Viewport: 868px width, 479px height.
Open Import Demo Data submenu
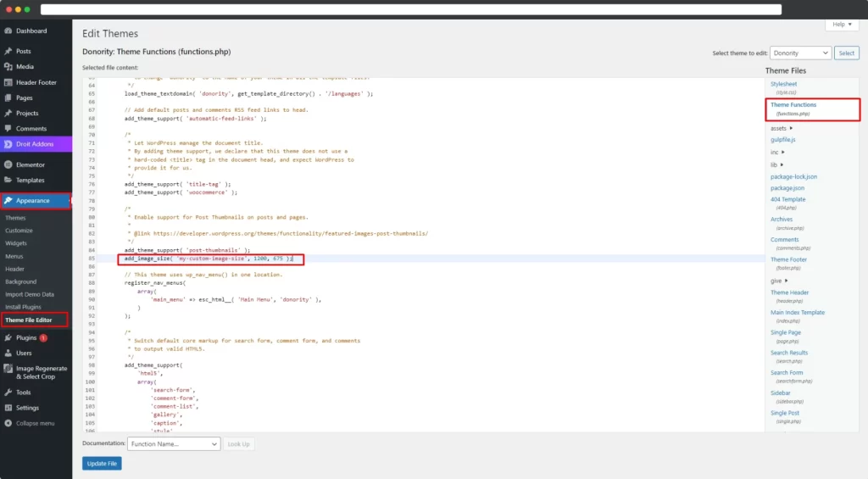coord(30,294)
